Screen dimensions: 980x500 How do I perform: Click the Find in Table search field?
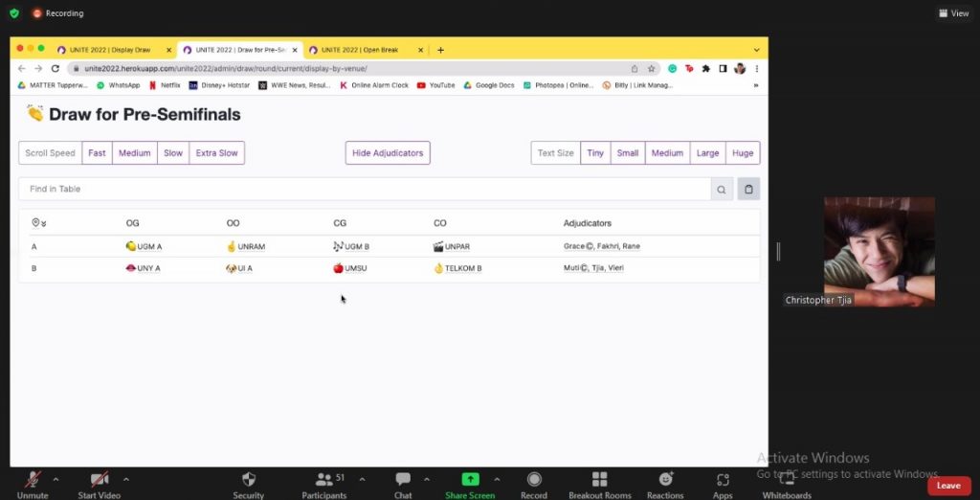[364, 189]
